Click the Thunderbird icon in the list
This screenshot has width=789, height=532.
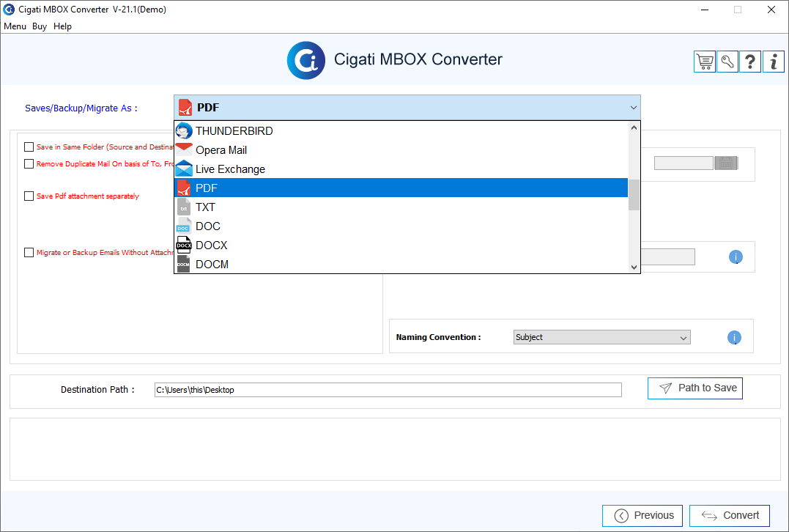184,131
